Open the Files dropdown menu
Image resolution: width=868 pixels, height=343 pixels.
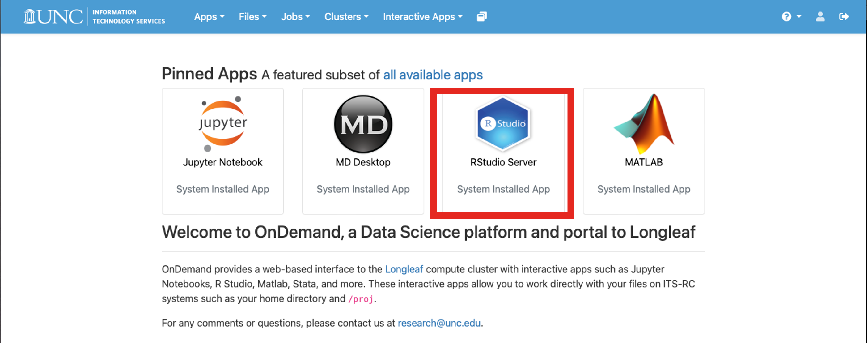[252, 17]
